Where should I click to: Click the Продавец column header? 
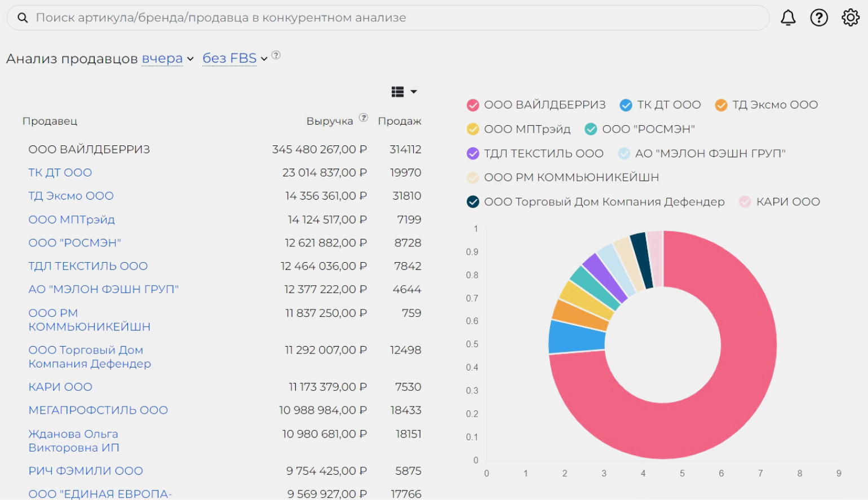[x=50, y=121]
